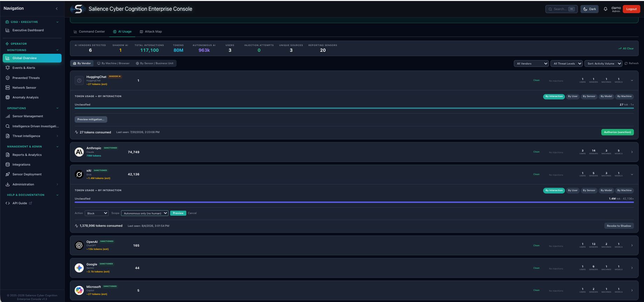Image resolution: width=644 pixels, height=302 pixels.
Task: Collapse the HuggingChat vendor row
Action: coord(632,80)
